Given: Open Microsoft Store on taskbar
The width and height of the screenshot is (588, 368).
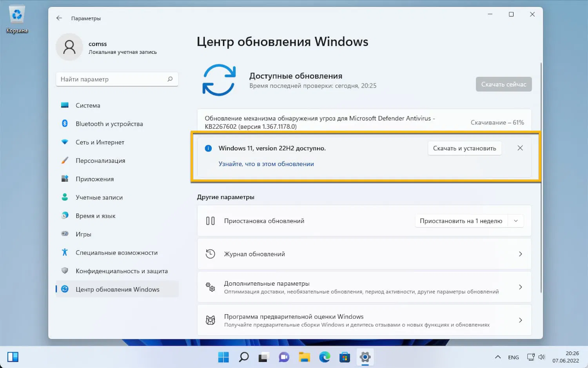Looking at the screenshot, I should click(345, 357).
